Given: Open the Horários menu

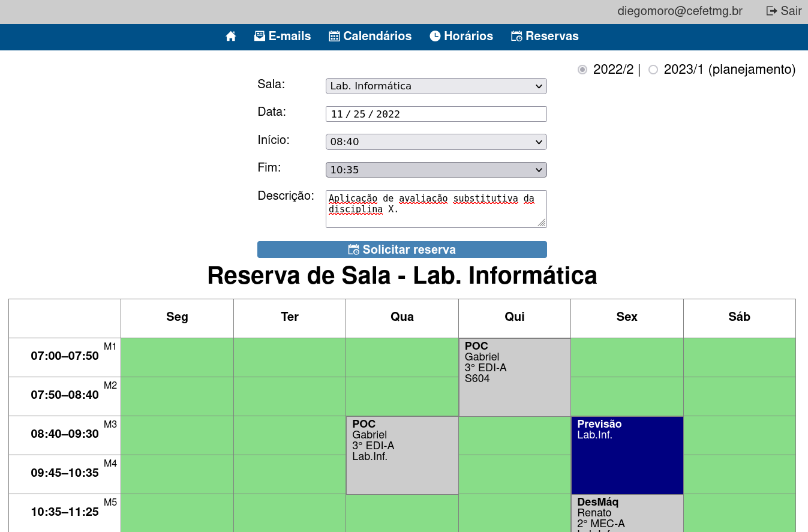Looking at the screenshot, I should pos(461,36).
